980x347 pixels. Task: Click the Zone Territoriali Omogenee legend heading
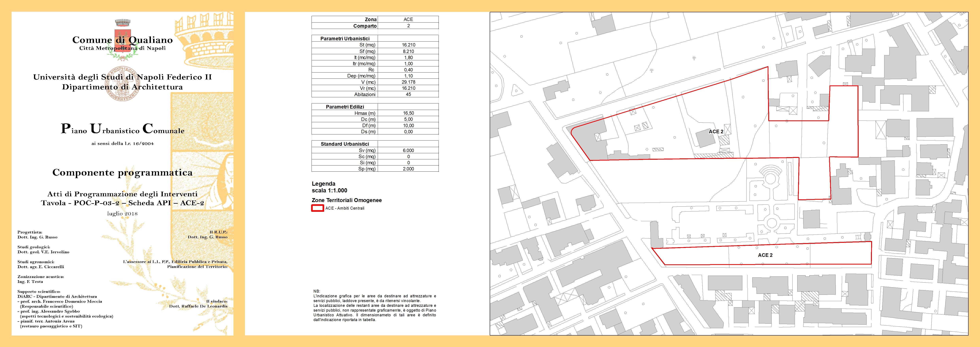tap(346, 200)
